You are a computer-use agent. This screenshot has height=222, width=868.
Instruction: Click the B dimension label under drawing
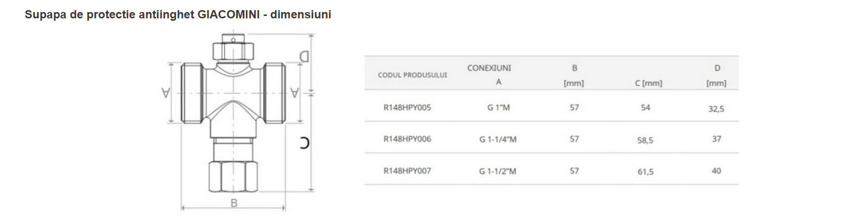tap(234, 203)
